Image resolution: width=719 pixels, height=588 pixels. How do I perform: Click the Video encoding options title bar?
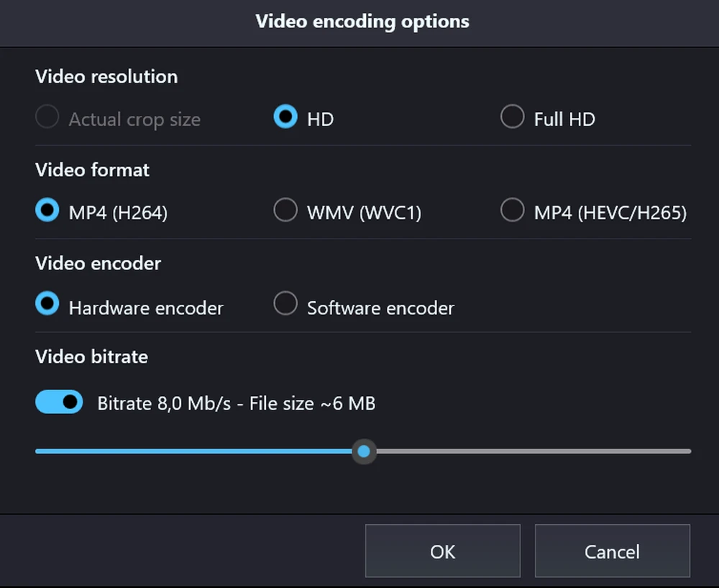coord(362,22)
